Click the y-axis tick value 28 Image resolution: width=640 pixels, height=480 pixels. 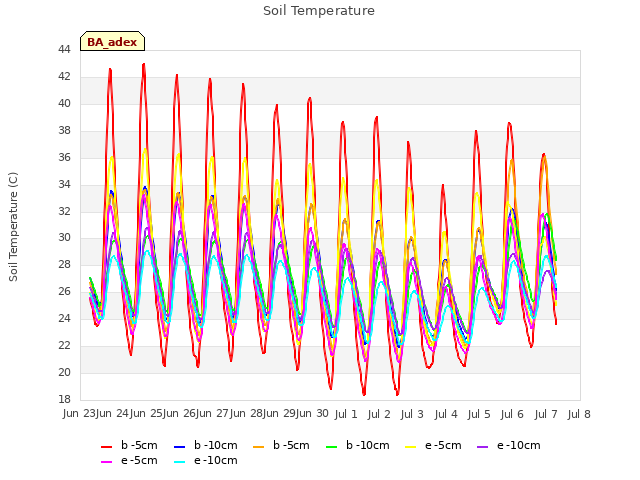[64, 264]
